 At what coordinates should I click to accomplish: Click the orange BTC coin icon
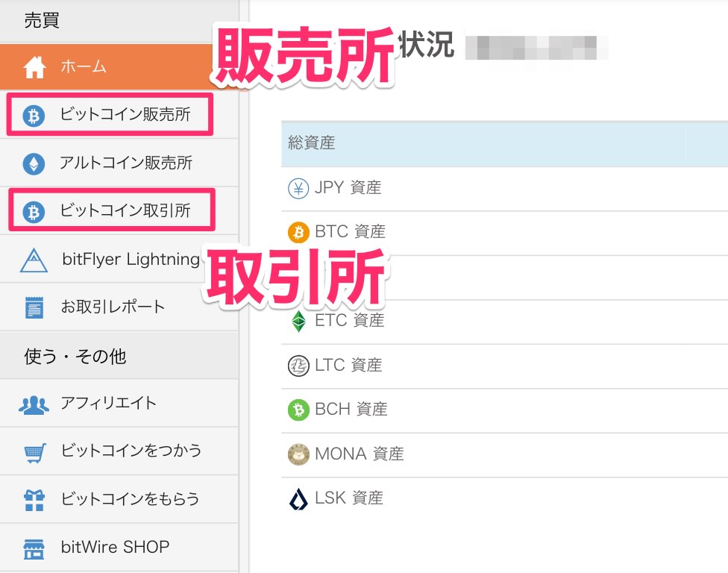point(298,232)
